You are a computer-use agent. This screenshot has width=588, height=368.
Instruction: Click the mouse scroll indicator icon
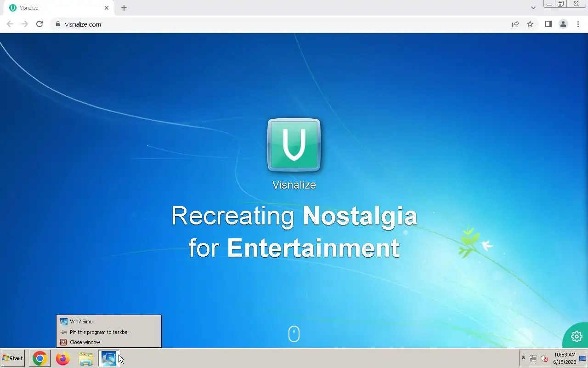pyautogui.click(x=294, y=334)
